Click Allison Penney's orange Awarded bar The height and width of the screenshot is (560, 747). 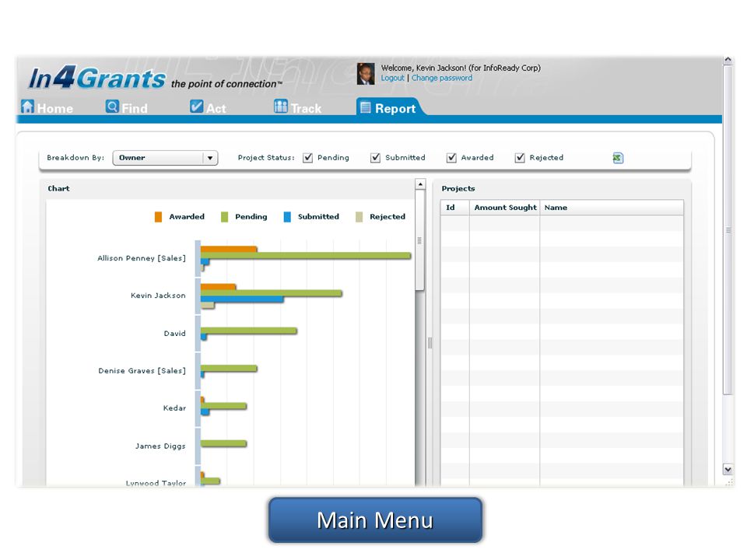click(x=229, y=249)
